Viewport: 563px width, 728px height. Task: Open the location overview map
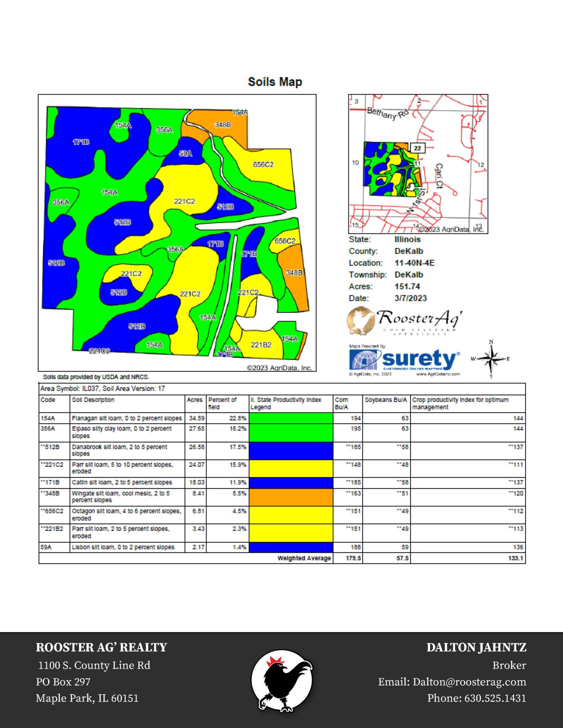coord(418,164)
